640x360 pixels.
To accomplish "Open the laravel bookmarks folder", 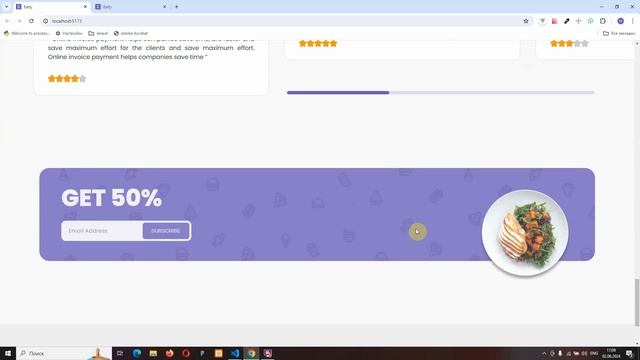I will (98, 33).
